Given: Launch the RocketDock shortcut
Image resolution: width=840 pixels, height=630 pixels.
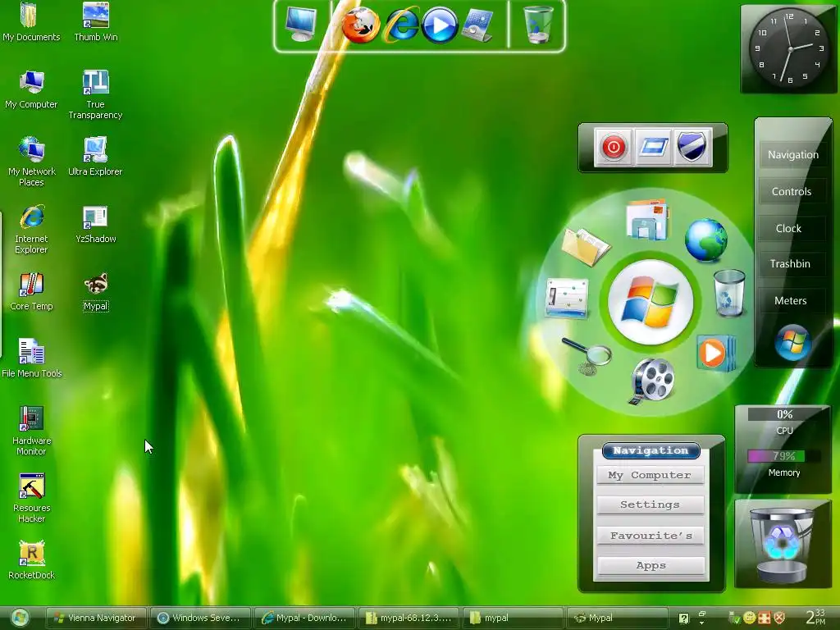Looking at the screenshot, I should pos(32,560).
